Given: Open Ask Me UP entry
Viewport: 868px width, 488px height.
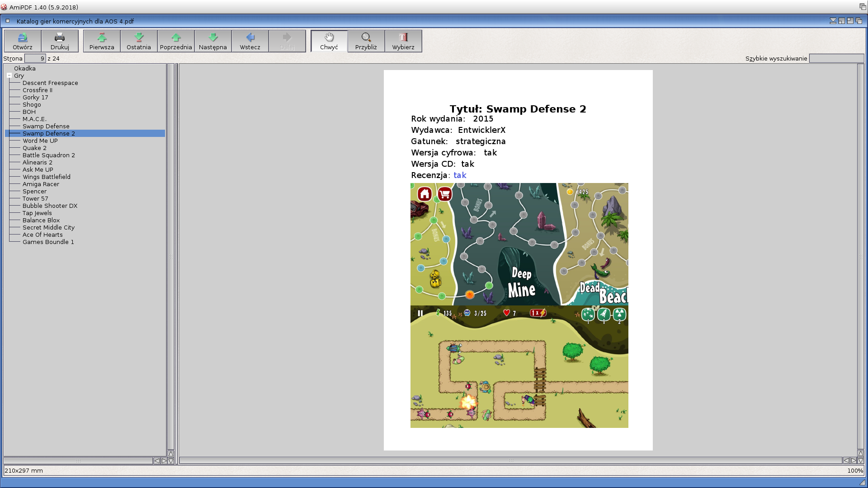Looking at the screenshot, I should [38, 169].
